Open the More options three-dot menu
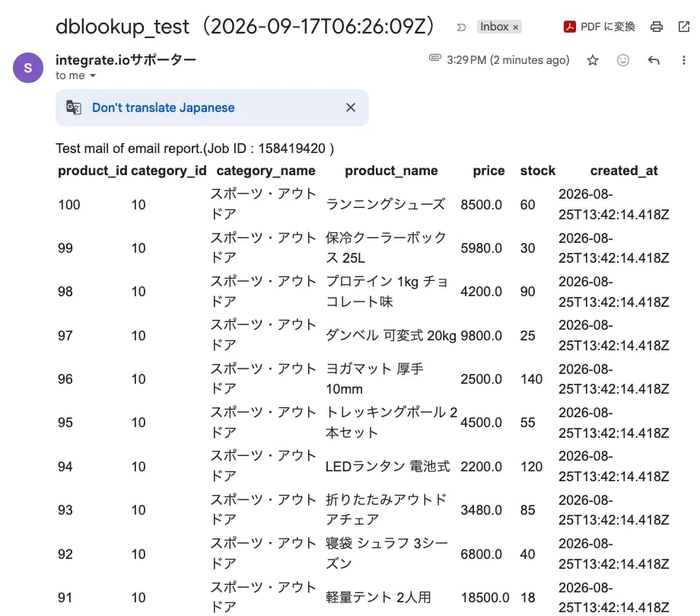The image size is (700, 616). coord(683,60)
